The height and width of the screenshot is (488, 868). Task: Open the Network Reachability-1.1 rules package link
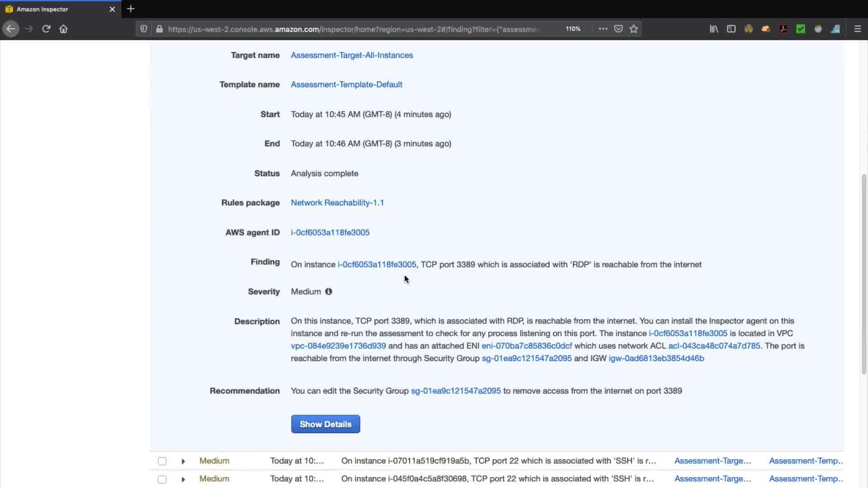[337, 203]
